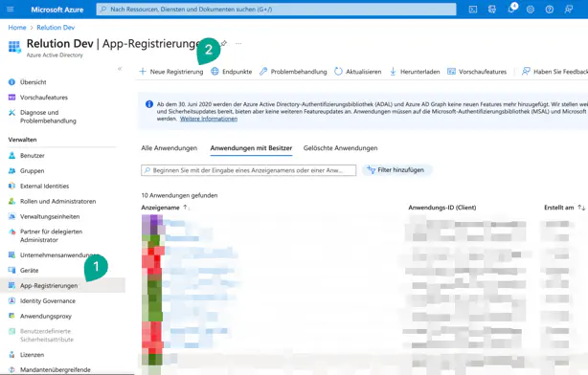Open Verwaltungseinheiten in sidebar
Image resolution: width=588 pixels, height=375 pixels.
pyautogui.click(x=44, y=216)
